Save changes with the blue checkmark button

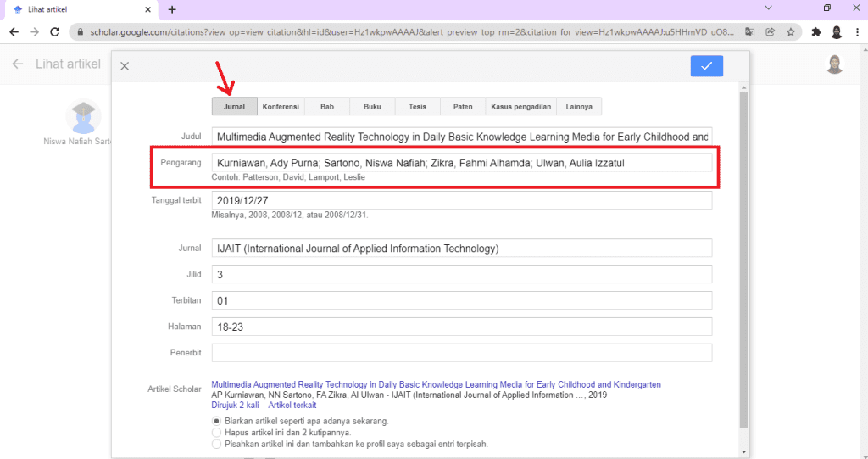[x=706, y=66]
